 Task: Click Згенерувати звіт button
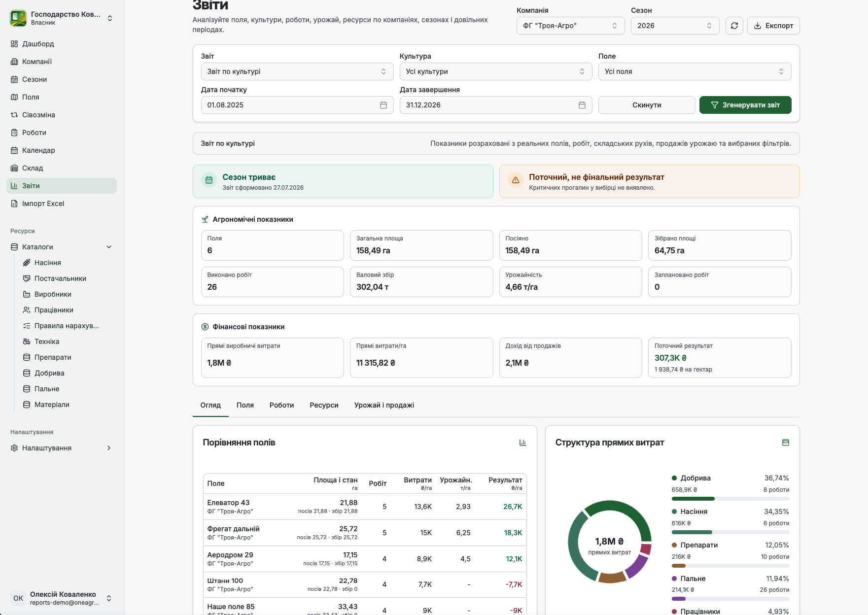[x=745, y=105]
